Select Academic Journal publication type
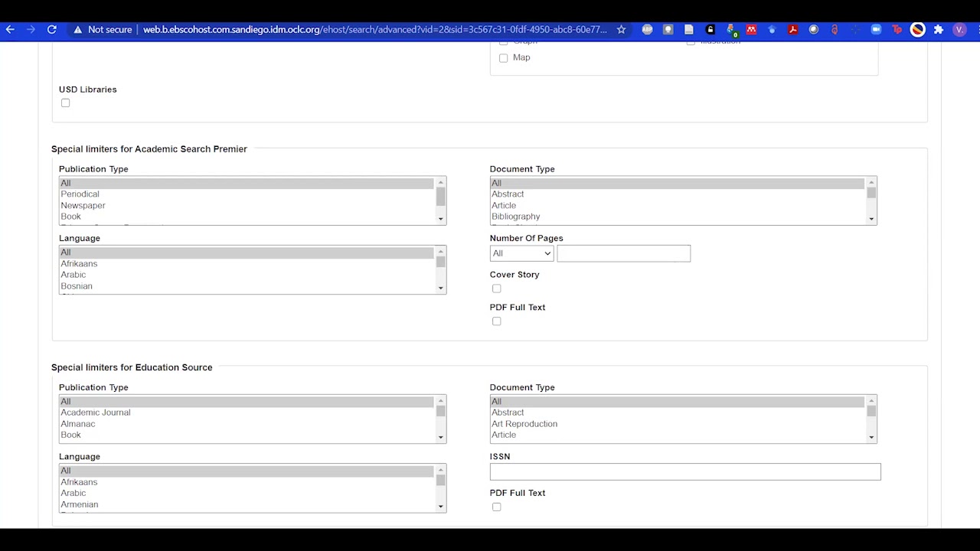 [x=247, y=412]
